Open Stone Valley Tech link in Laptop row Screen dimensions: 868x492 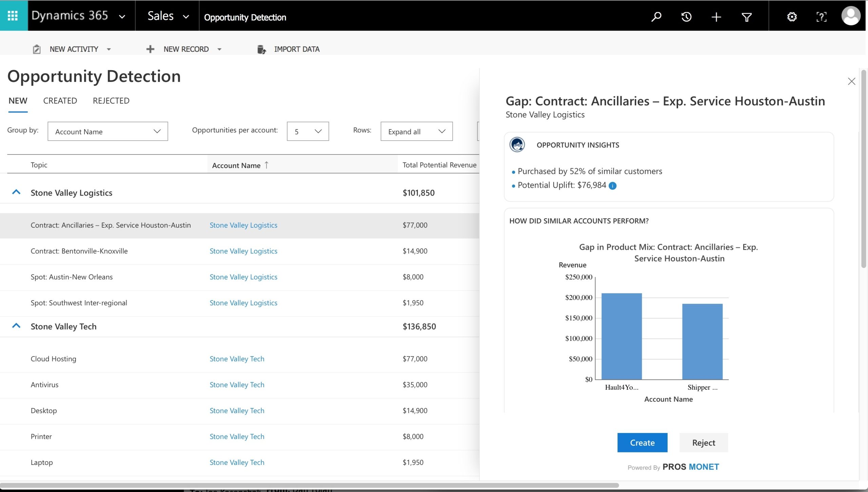(237, 463)
